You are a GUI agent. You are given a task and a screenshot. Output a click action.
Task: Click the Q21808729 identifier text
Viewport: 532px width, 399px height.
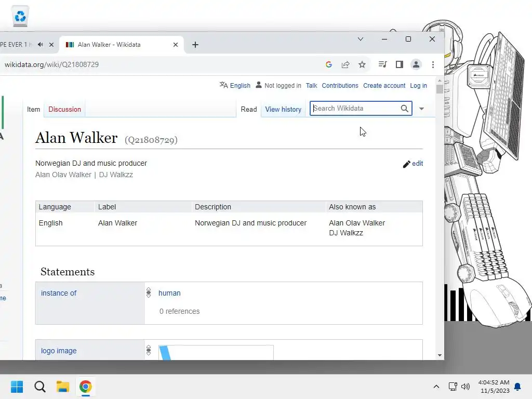151,140
